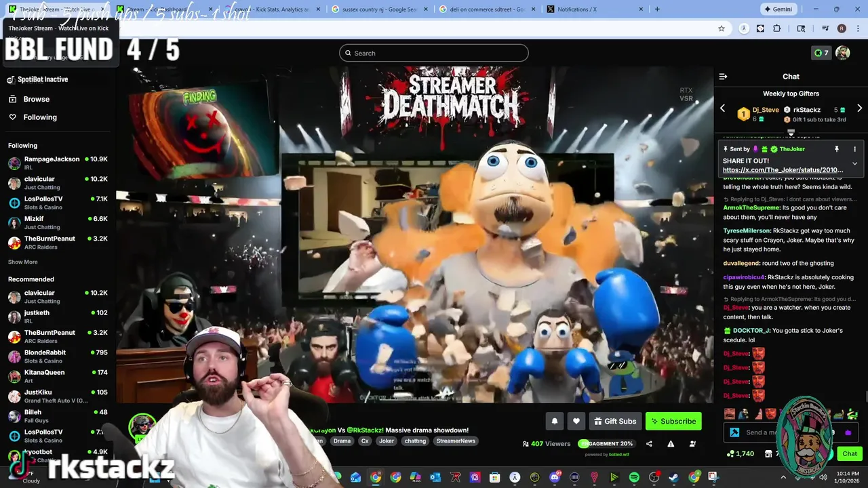Click the volume icon in system tray
The width and height of the screenshot is (868, 488).
(x=823, y=477)
